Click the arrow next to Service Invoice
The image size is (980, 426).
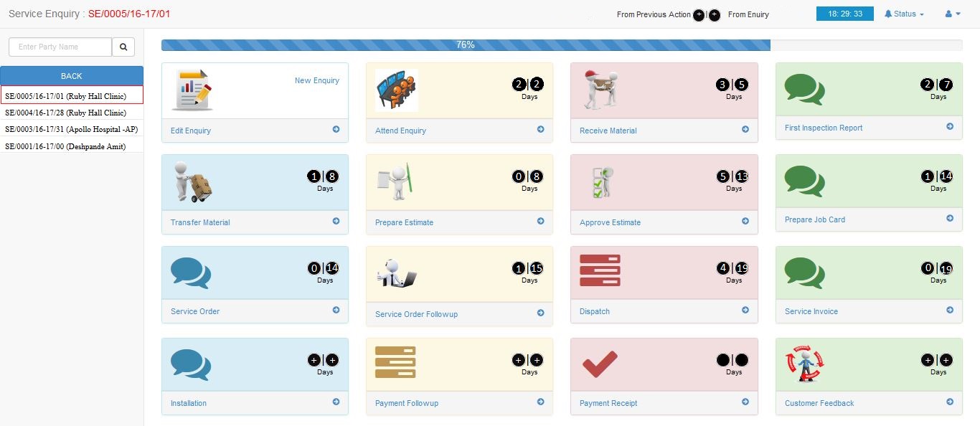tap(950, 310)
